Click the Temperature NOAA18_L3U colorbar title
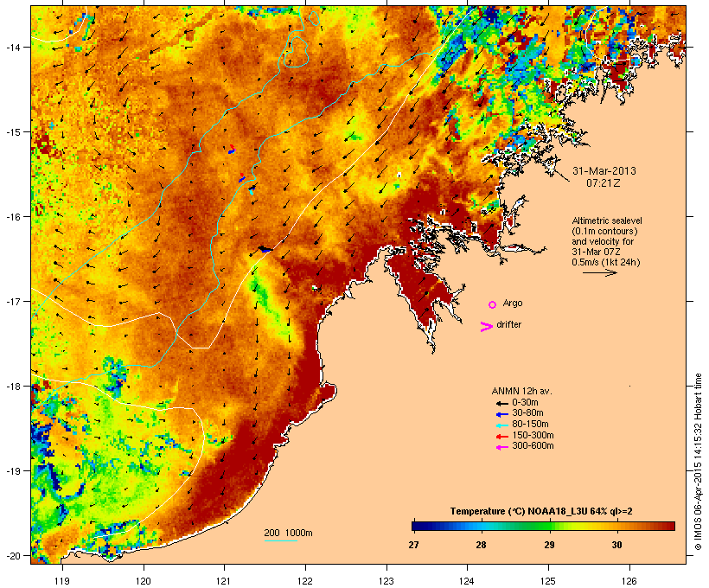The image size is (709, 588). tap(541, 512)
